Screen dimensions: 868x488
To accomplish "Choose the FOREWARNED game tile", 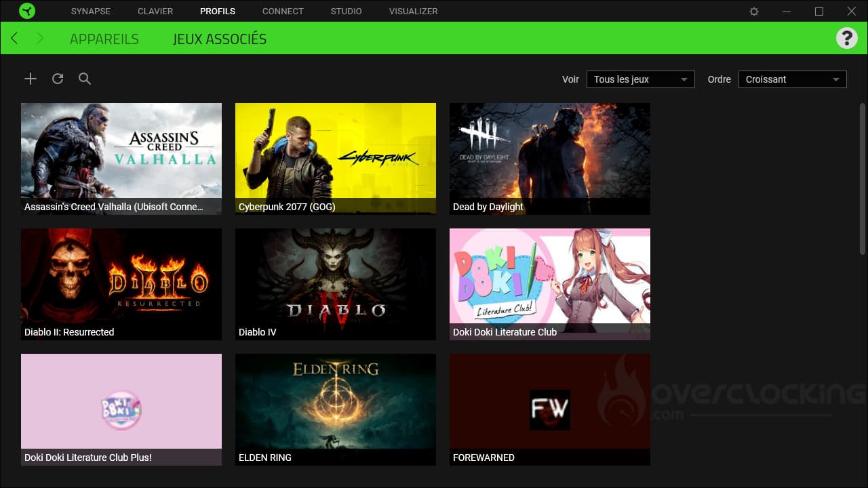I will 550,409.
